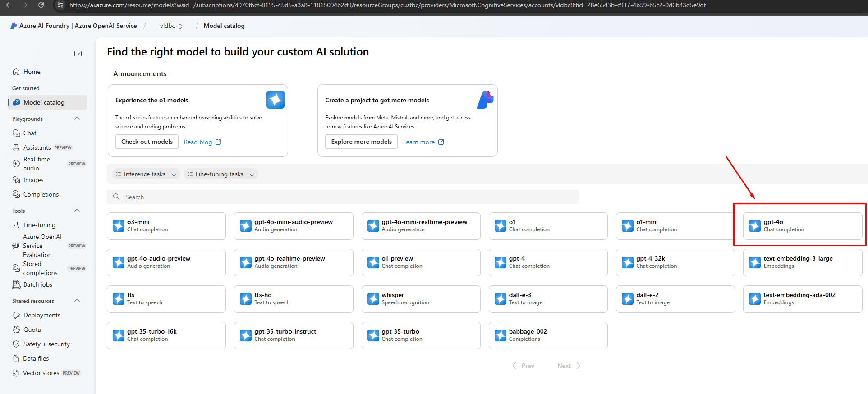Screen dimensions: 868x394
Task: Click the browser reload icon
Action: click(x=41, y=5)
